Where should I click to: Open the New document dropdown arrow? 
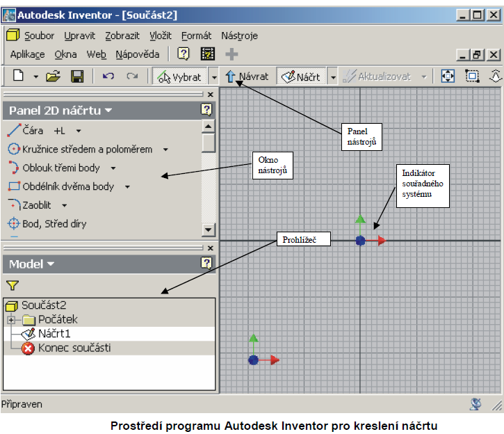coord(35,77)
